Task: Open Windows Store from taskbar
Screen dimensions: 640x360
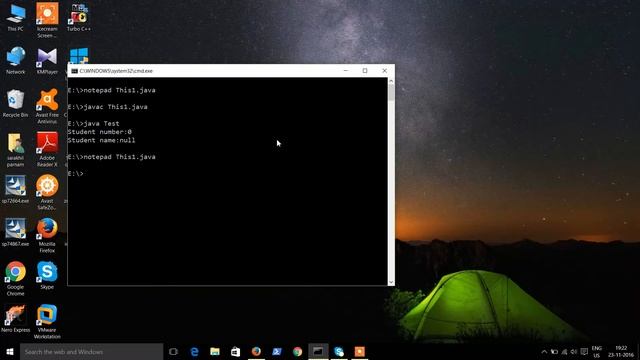Action: (236, 351)
